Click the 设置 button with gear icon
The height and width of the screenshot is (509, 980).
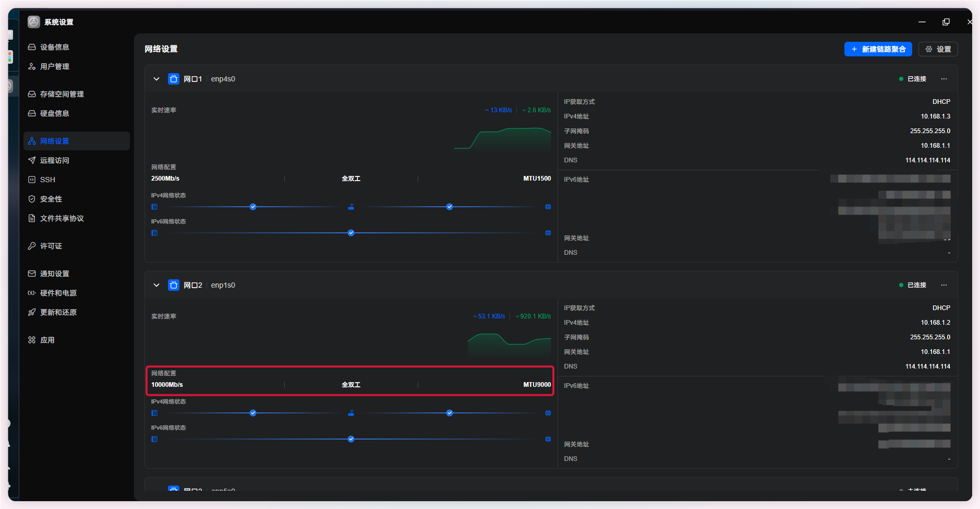click(938, 49)
